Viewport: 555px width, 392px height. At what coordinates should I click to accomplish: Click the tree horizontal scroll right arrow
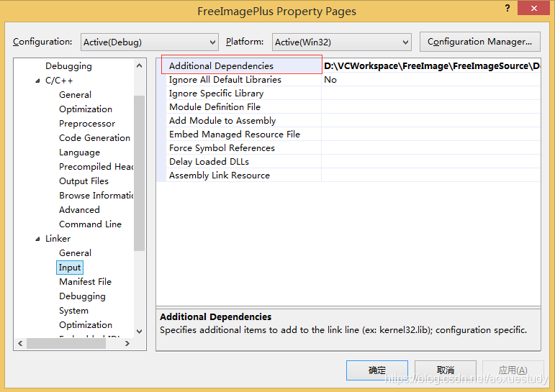pos(127,343)
